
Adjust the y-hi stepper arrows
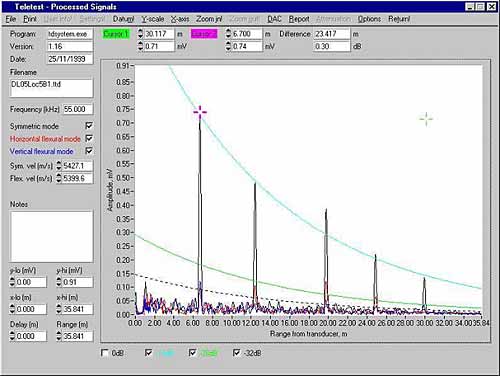[x=59, y=282]
